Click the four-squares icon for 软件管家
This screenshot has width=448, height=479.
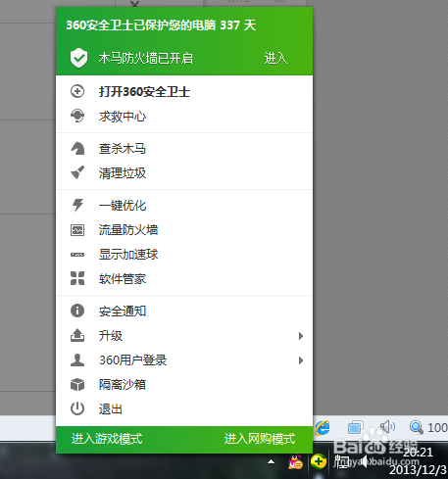coord(77,278)
